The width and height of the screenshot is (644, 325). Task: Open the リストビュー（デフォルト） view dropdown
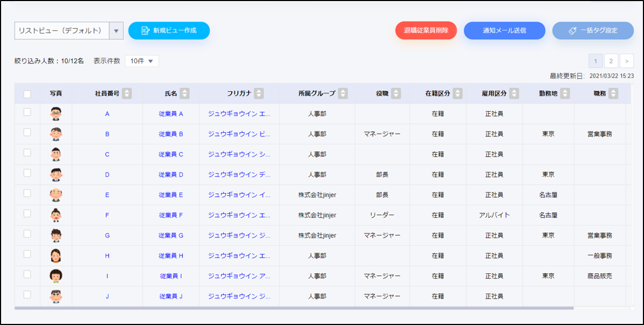(116, 31)
